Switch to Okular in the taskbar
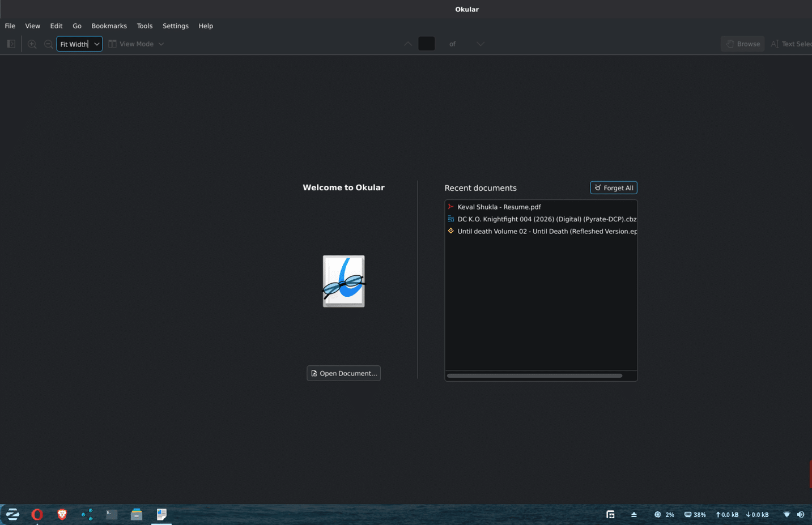This screenshot has width=812, height=525. [x=161, y=514]
